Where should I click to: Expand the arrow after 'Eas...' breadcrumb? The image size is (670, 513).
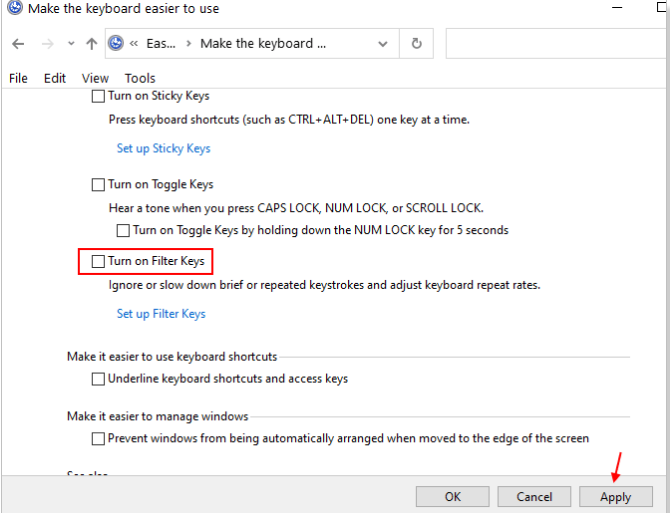(x=188, y=44)
